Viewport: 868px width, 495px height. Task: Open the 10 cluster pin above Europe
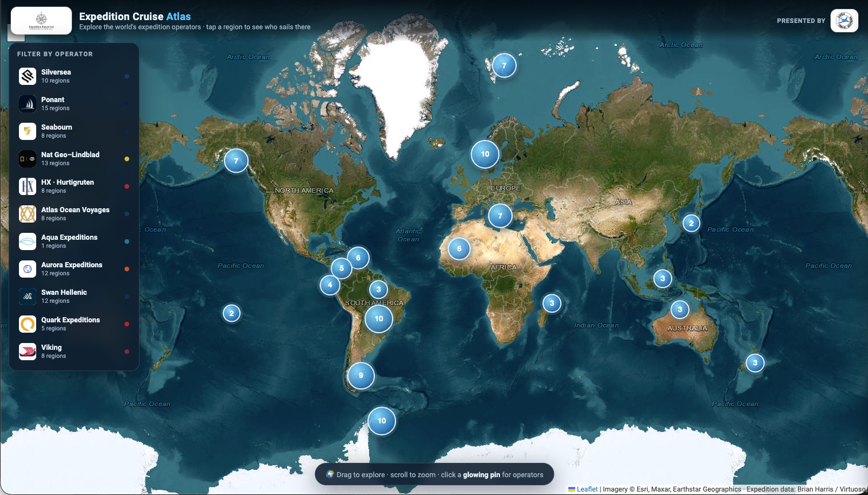pyautogui.click(x=485, y=154)
